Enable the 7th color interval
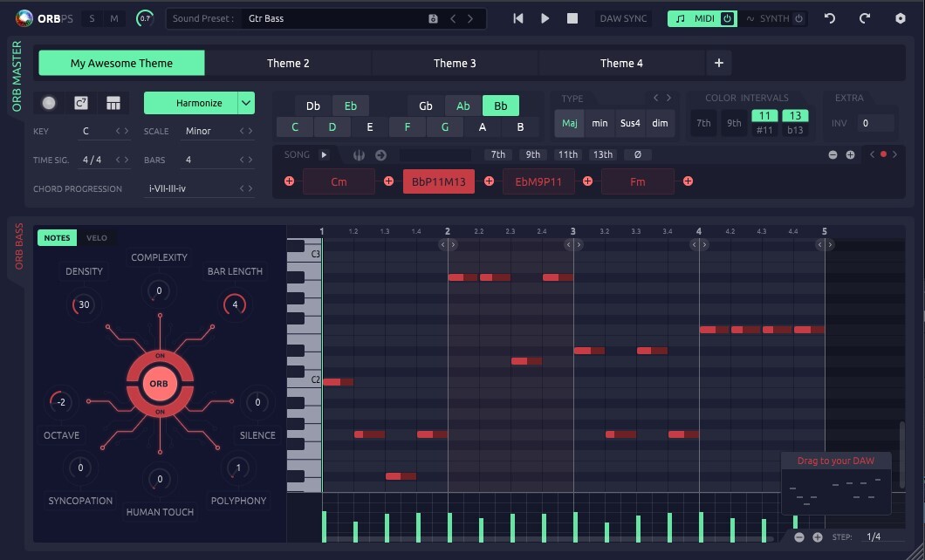925x560 pixels. tap(703, 123)
